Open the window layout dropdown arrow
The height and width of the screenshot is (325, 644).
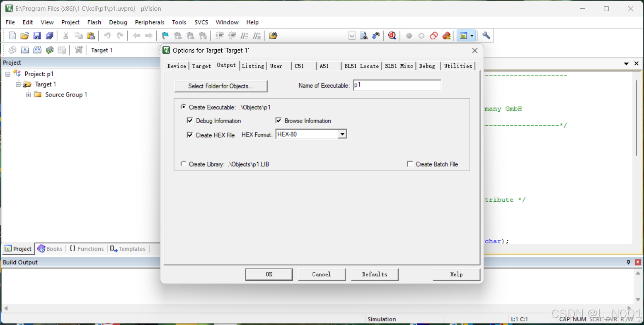click(x=472, y=36)
